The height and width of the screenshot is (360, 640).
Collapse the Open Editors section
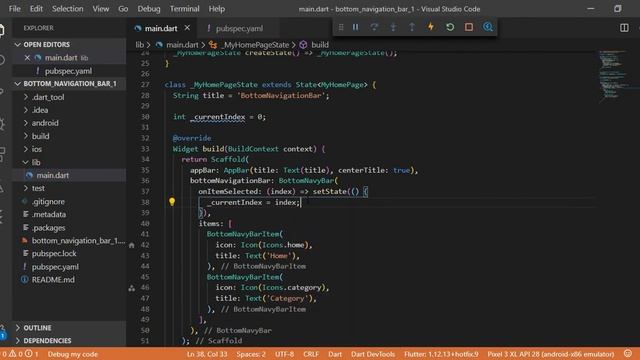point(69,44)
